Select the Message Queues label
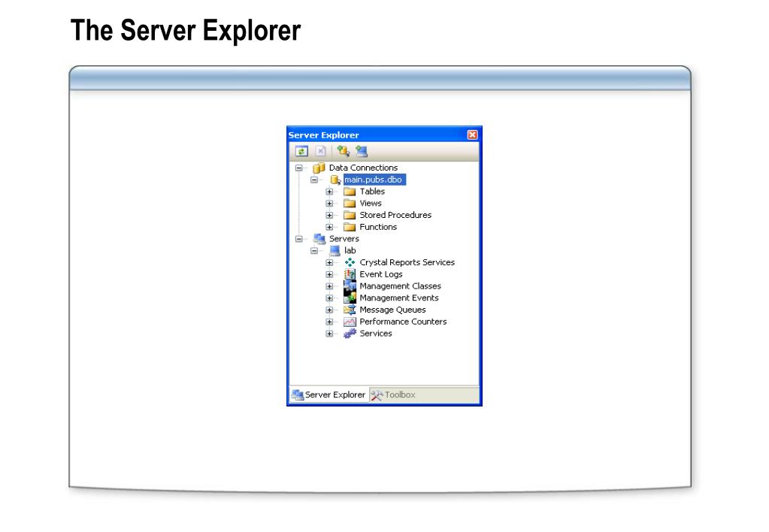The height and width of the screenshot is (532, 769). pos(393,310)
